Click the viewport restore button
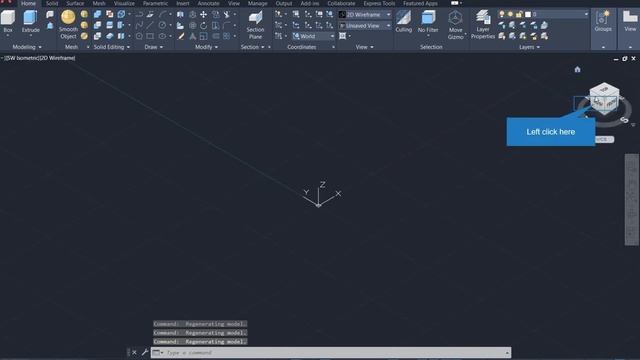This screenshot has height=360, width=640. coord(624,59)
